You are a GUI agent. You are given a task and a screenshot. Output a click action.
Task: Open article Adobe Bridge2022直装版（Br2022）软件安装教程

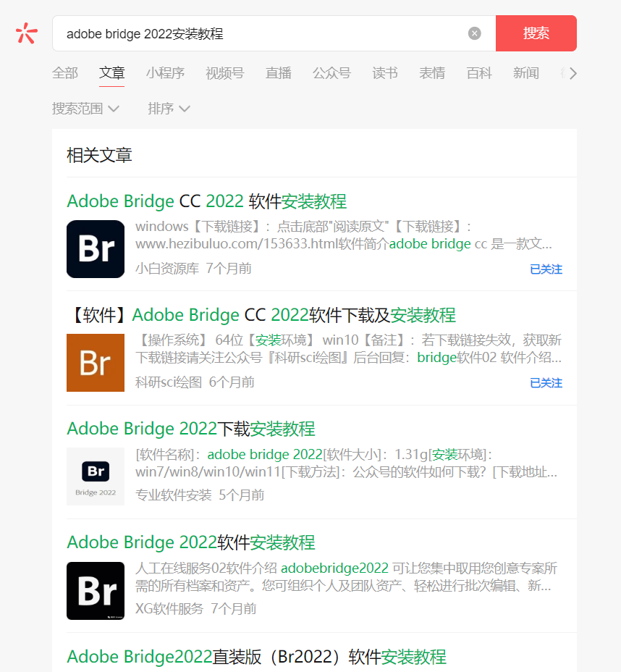click(x=256, y=657)
